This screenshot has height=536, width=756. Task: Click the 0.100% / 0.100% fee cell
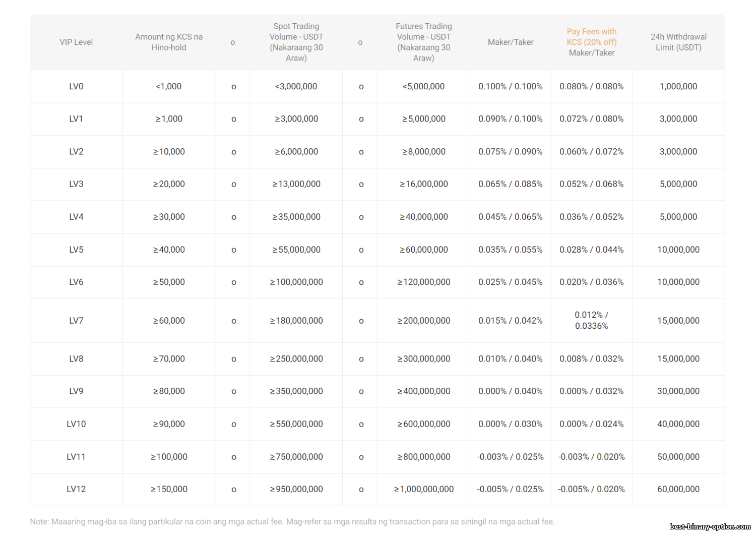click(511, 86)
